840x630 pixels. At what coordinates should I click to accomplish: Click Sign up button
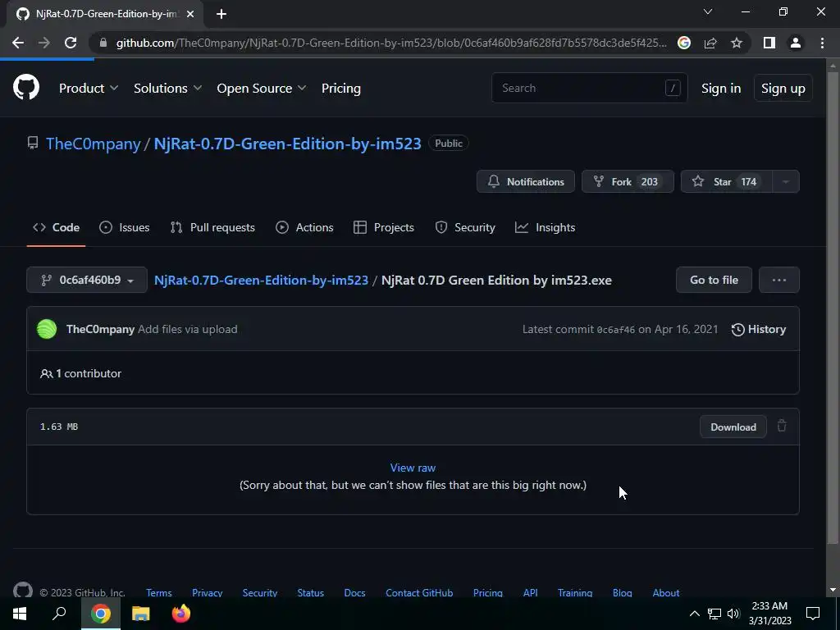[783, 89]
